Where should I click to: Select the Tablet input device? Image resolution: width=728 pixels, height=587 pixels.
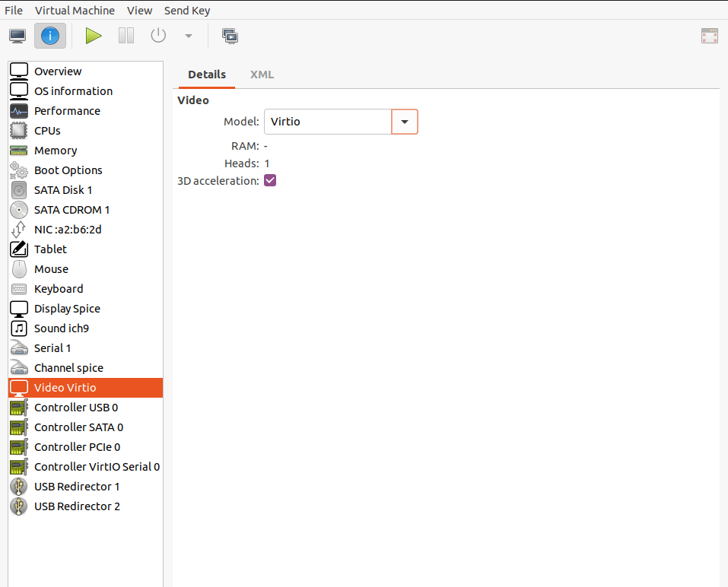pyautogui.click(x=49, y=249)
